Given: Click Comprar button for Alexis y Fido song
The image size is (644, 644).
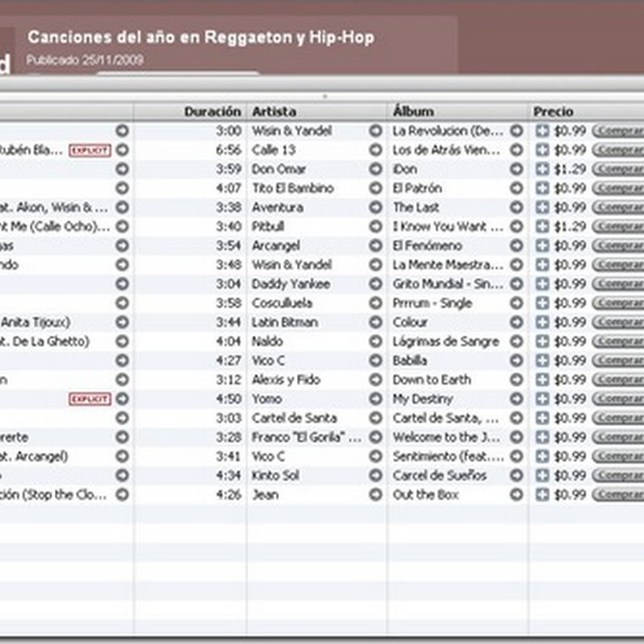Looking at the screenshot, I should (x=618, y=380).
